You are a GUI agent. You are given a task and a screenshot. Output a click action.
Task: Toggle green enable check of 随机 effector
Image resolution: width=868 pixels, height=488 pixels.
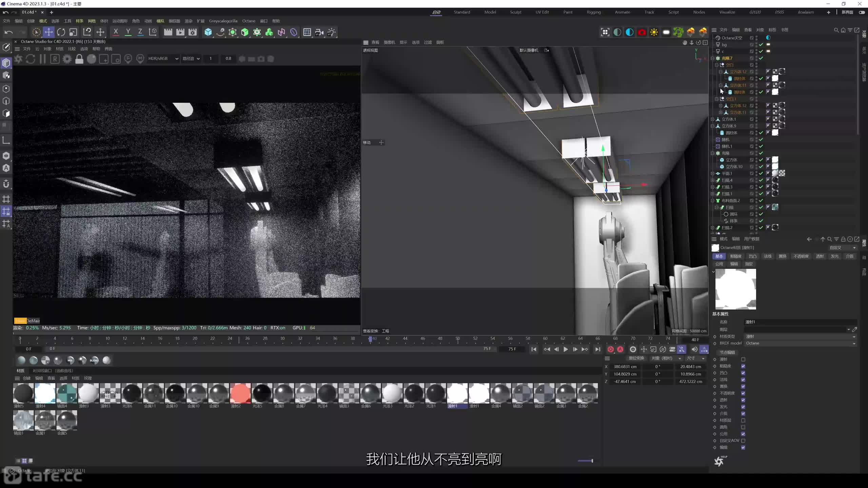[761, 140]
